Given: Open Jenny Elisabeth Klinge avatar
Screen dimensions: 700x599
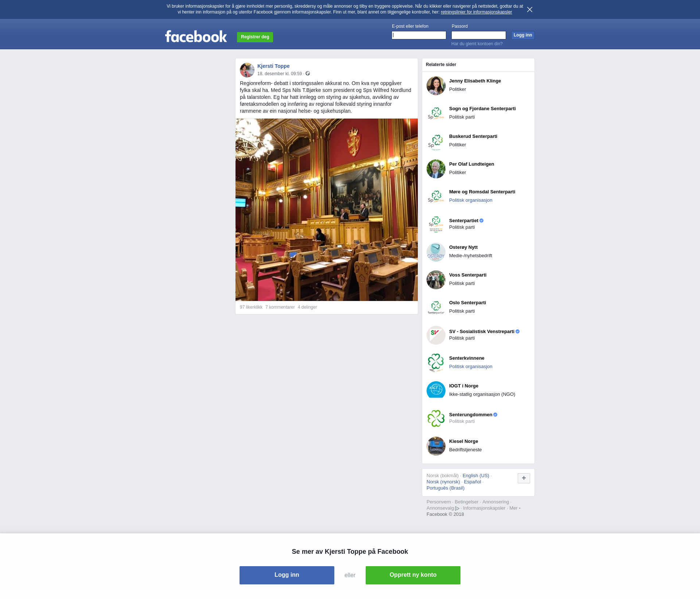Looking at the screenshot, I should point(436,86).
